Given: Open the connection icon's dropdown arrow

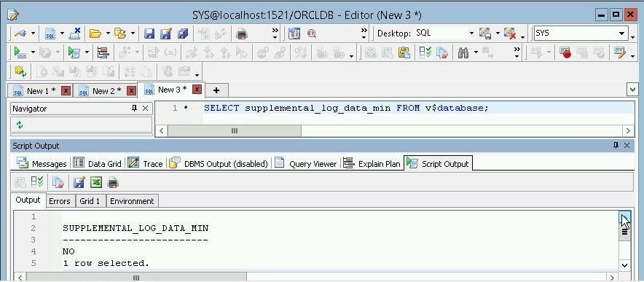Looking at the screenshot, I should pyautogui.click(x=33, y=34).
